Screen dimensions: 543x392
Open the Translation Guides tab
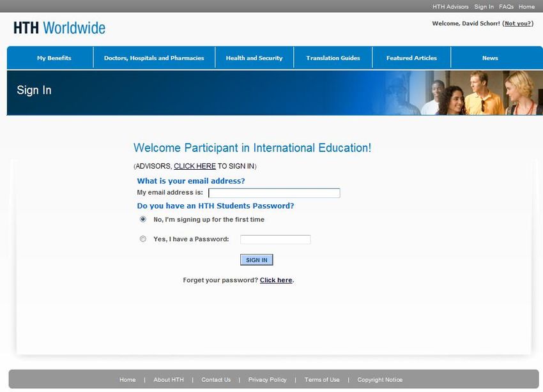coord(333,58)
